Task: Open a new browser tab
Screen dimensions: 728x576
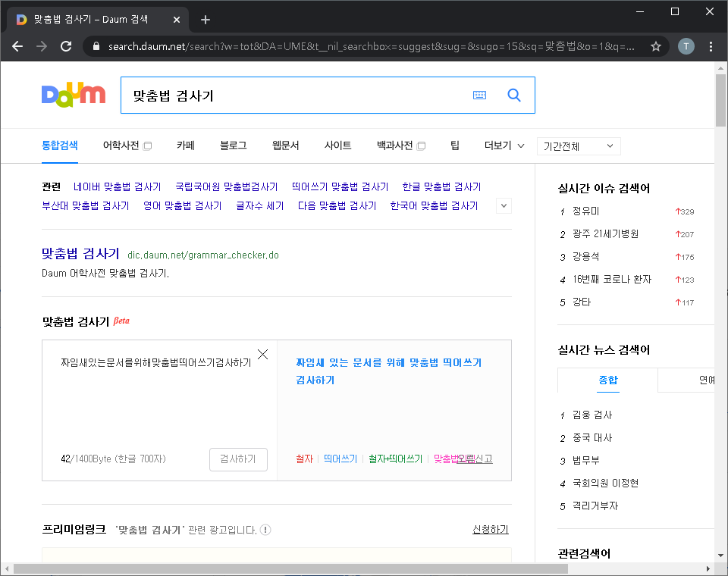Action: [206, 20]
